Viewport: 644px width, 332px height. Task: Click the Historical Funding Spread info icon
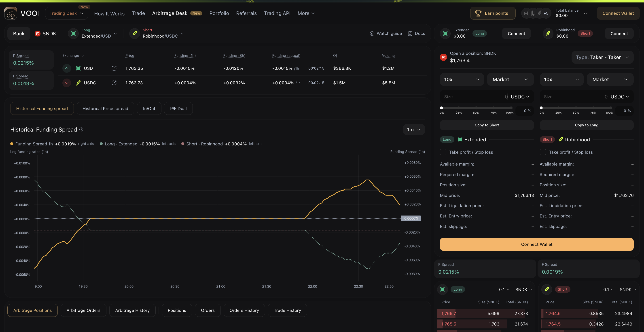click(81, 129)
